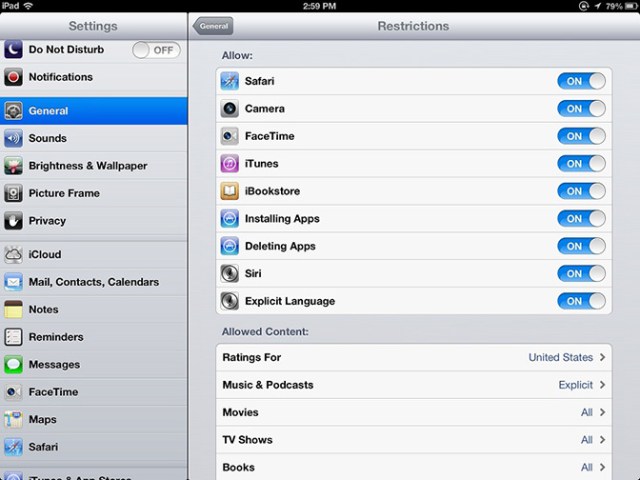The height and width of the screenshot is (480, 640).
Task: Open Music & Podcasts chevron next to Explicit
Action: point(602,385)
